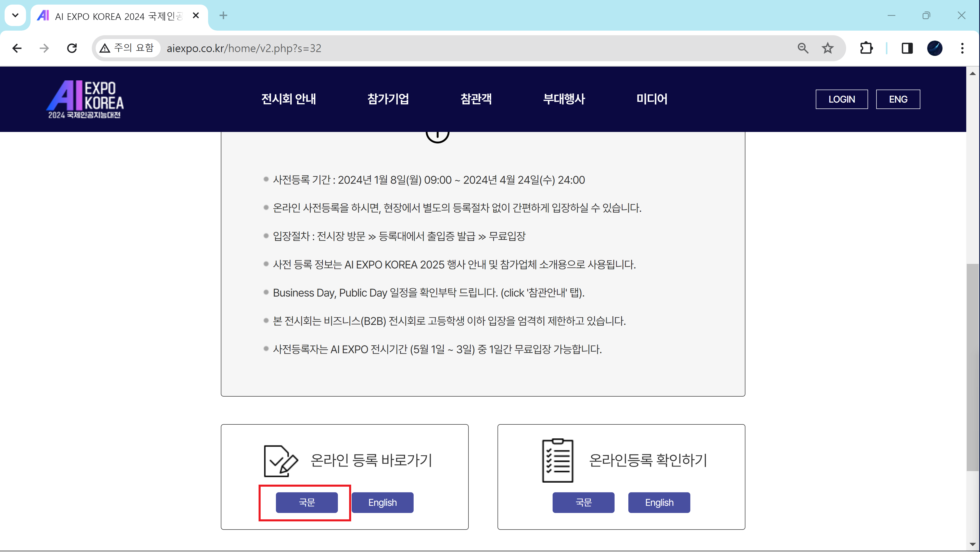980x552 pixels.
Task: Click the back navigation arrow
Action: pyautogui.click(x=17, y=48)
